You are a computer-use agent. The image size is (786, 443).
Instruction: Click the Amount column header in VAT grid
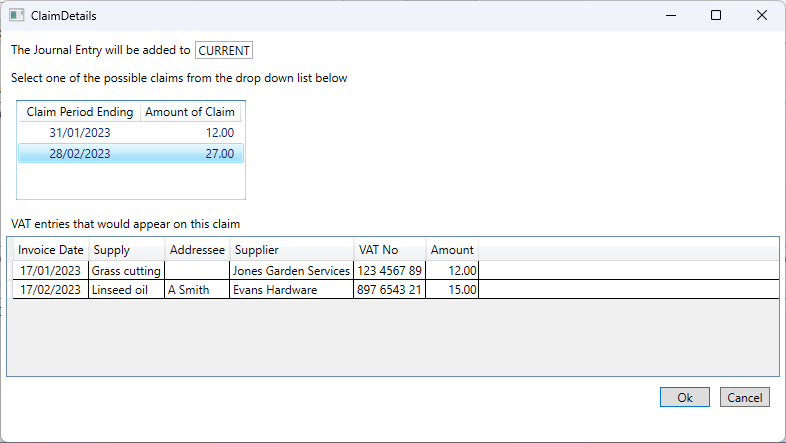tap(452, 250)
